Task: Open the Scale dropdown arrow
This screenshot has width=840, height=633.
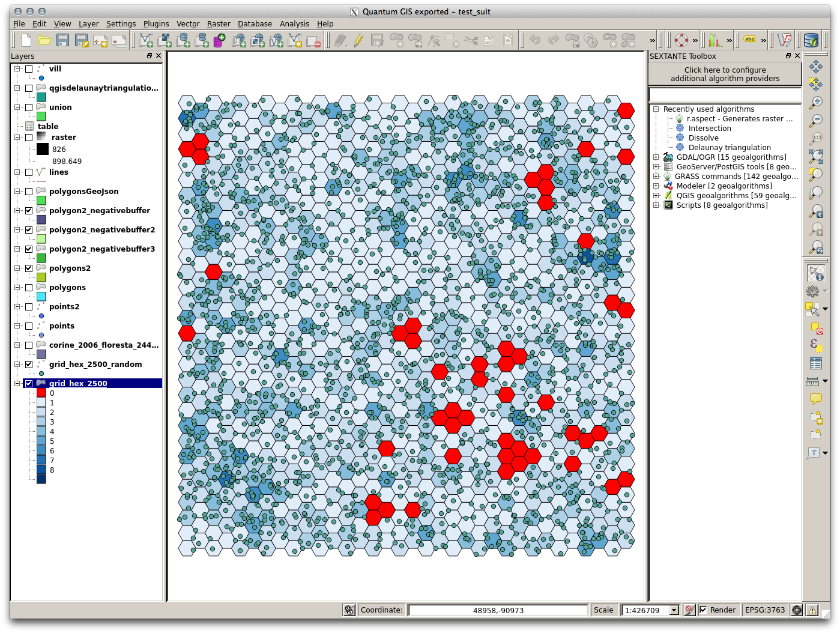Action: (x=674, y=610)
